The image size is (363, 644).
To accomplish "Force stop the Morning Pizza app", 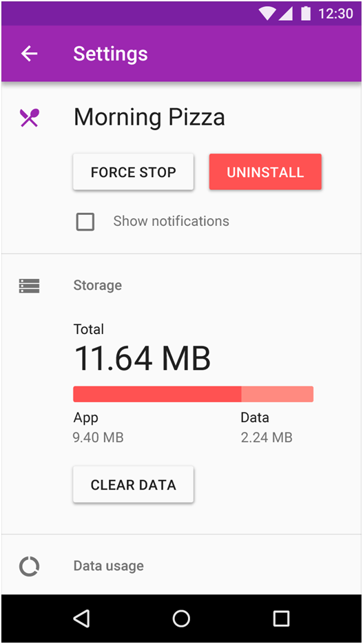I will [x=133, y=172].
